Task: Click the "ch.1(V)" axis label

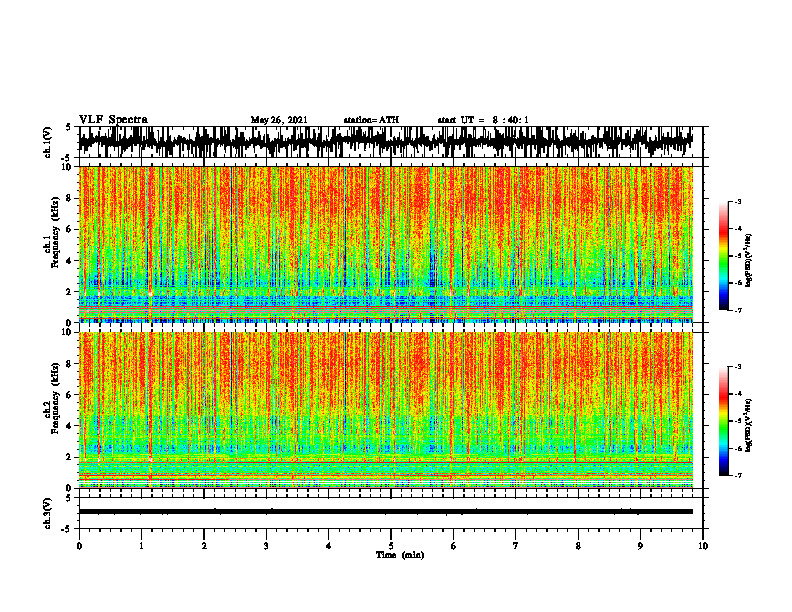Action: (x=48, y=142)
